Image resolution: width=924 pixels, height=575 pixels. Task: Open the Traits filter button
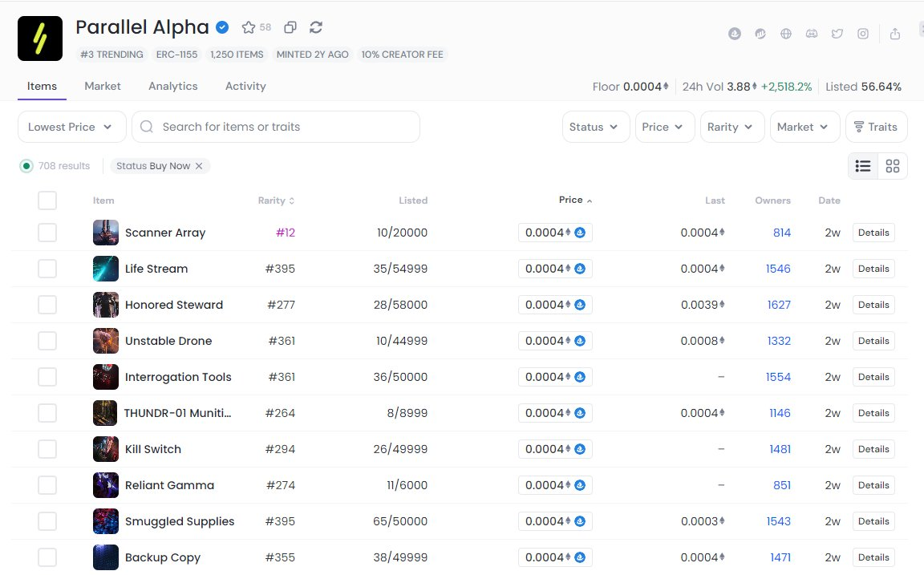tap(876, 127)
